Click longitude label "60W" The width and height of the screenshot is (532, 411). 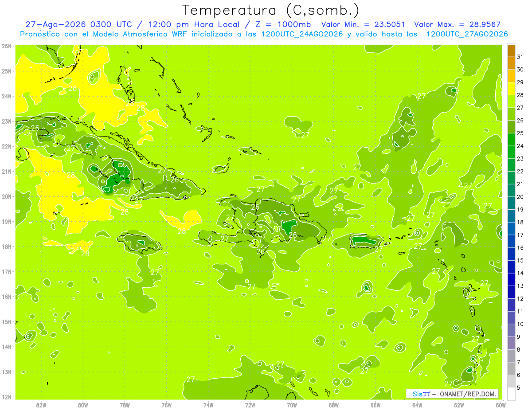click(x=501, y=405)
